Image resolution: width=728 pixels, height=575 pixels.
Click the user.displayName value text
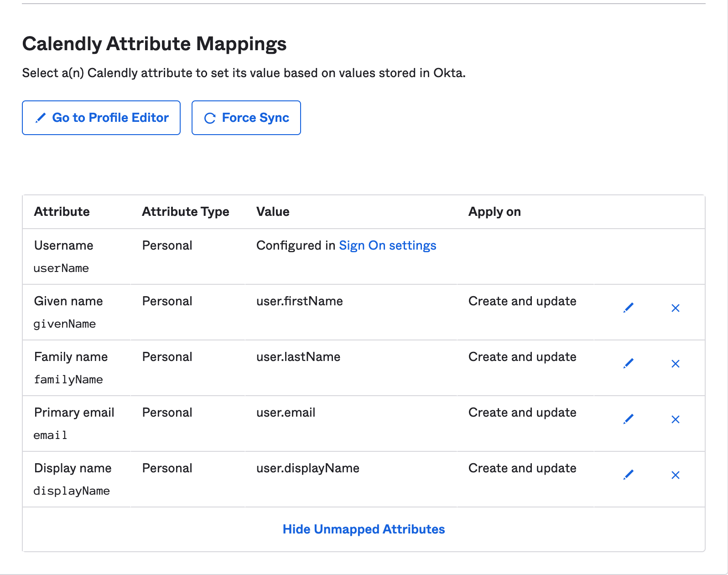pos(307,468)
